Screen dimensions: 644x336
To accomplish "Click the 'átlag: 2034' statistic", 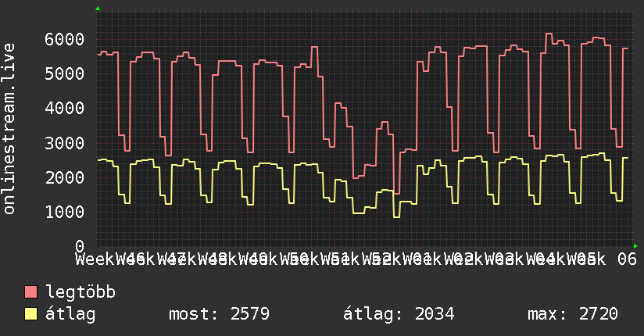I will 399,314.
